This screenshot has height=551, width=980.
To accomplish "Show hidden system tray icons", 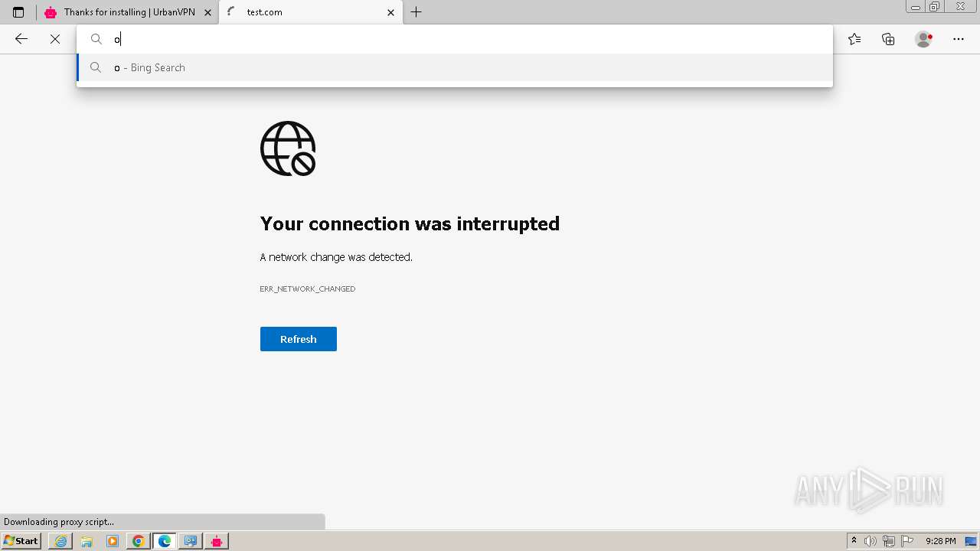I will point(854,541).
